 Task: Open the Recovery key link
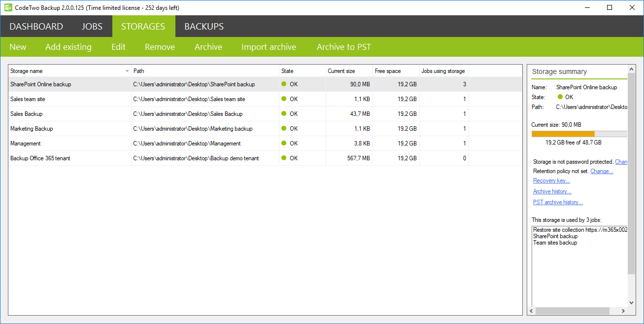pos(551,180)
